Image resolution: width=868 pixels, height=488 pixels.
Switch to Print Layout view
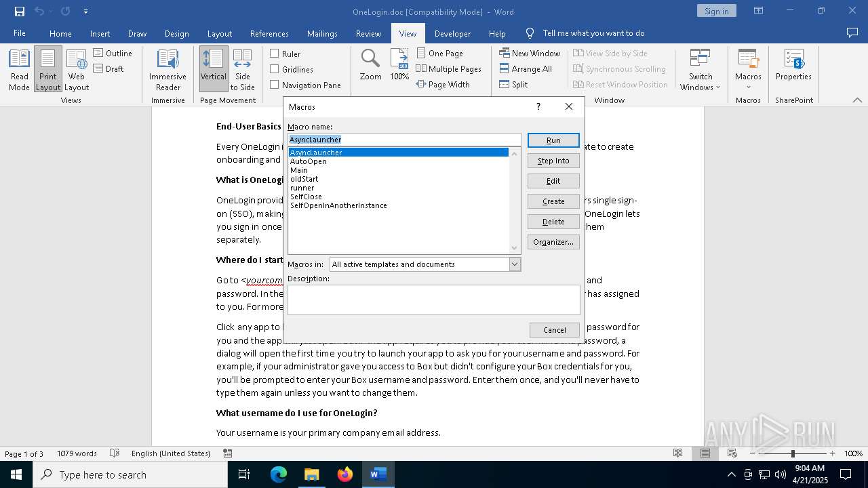pos(48,70)
